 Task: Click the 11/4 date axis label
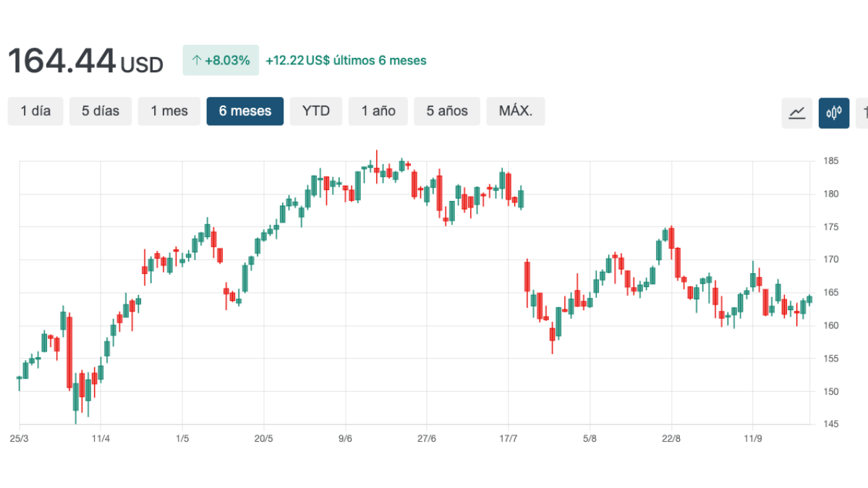tap(101, 439)
